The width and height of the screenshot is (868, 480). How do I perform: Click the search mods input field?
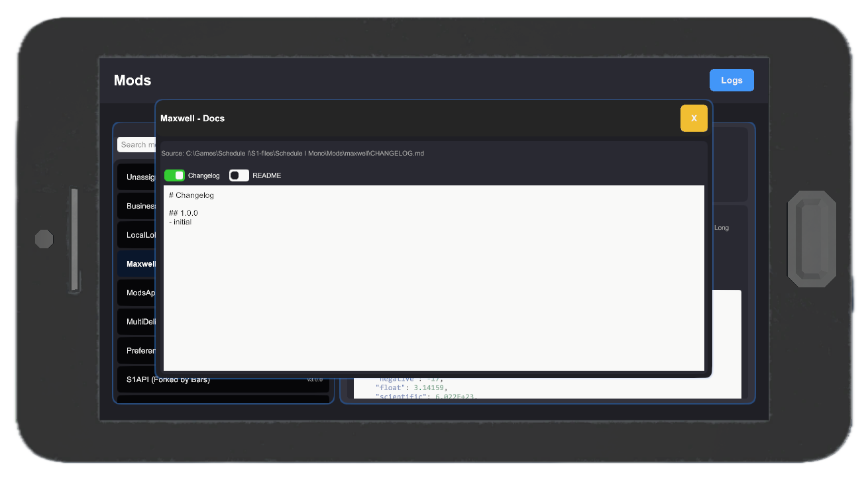(137, 144)
